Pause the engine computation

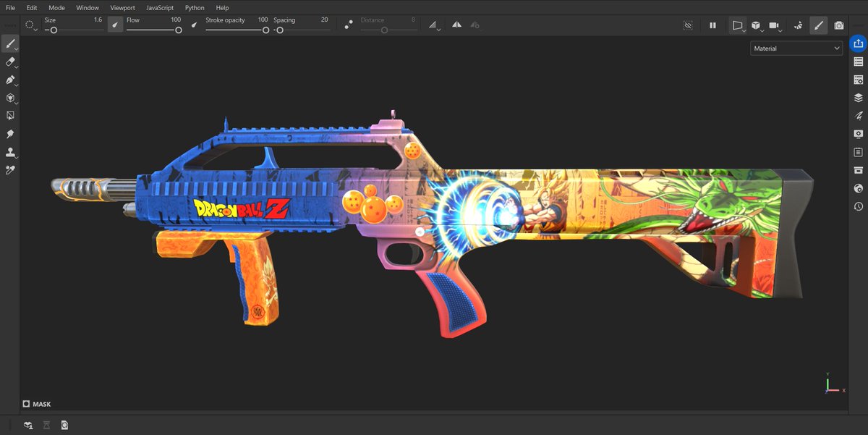712,25
